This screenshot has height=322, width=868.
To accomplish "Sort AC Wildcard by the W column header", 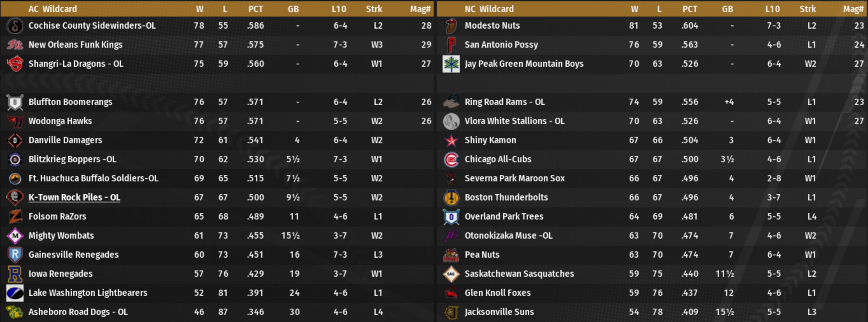I will 199,9.
